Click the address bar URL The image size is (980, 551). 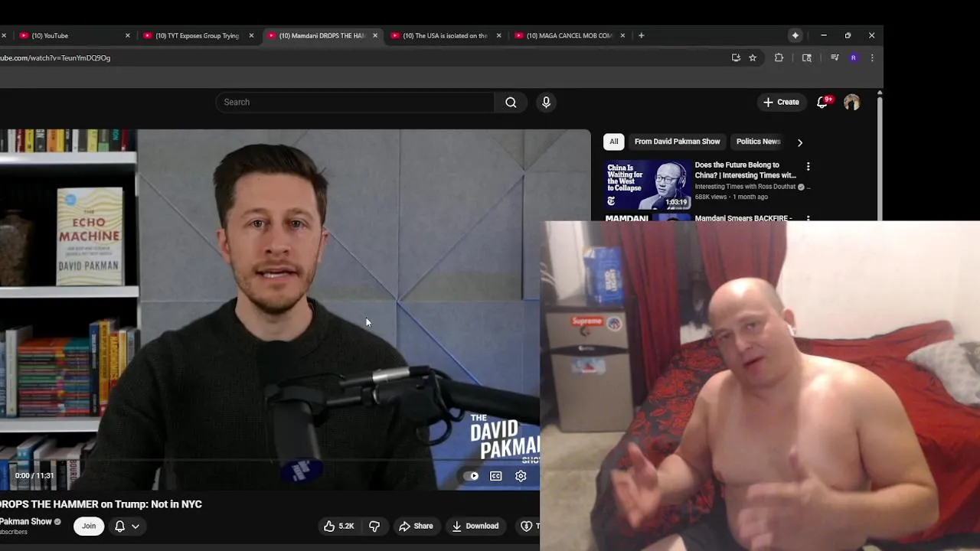point(55,58)
